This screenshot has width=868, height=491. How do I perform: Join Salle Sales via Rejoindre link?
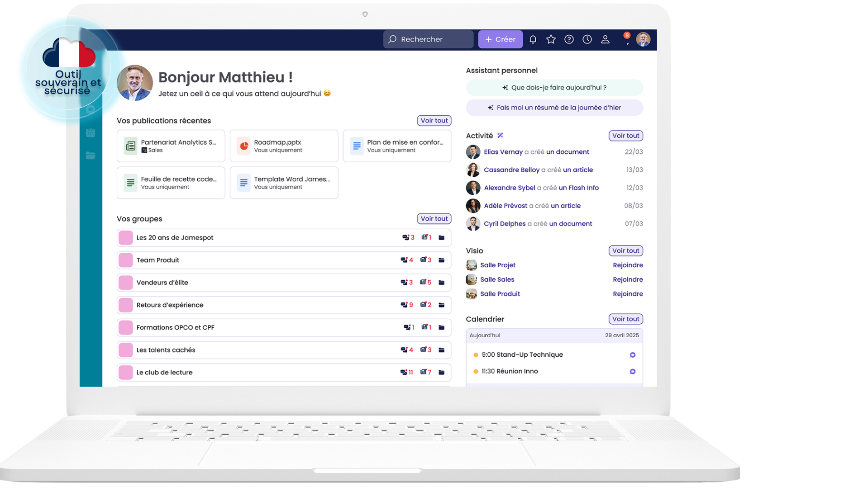coord(627,279)
